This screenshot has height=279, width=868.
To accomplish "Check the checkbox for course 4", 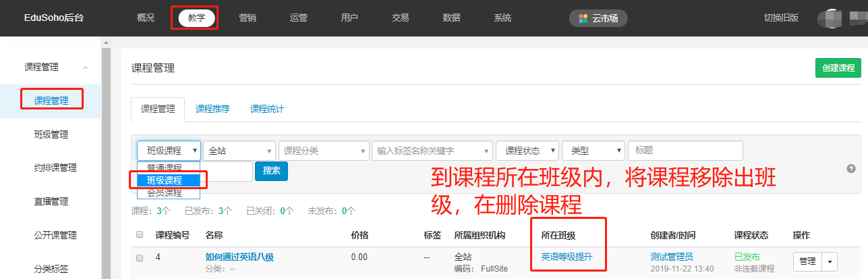I will [x=140, y=258].
